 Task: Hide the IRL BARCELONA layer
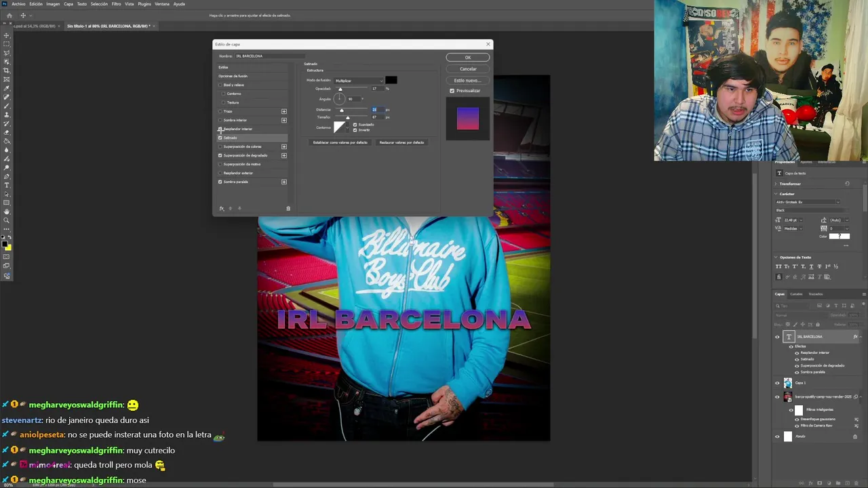[777, 337]
